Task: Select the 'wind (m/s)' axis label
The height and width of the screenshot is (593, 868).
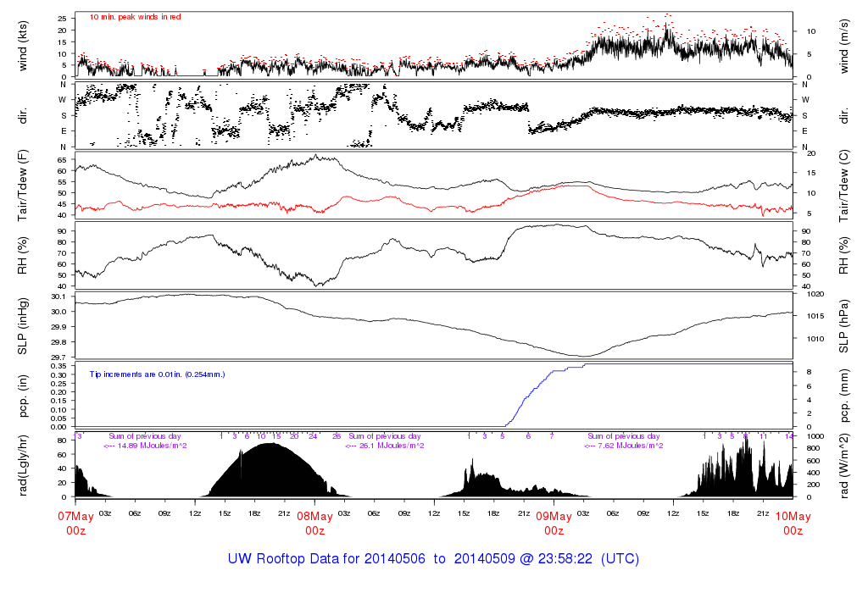Action: point(843,46)
